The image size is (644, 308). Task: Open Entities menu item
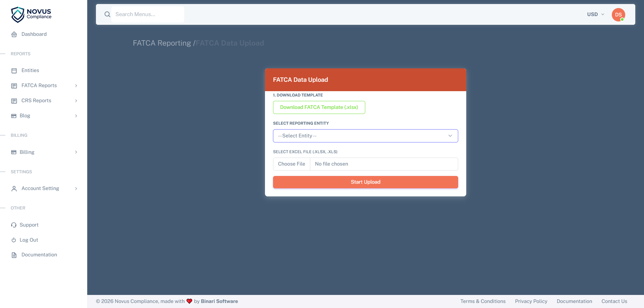pos(30,70)
